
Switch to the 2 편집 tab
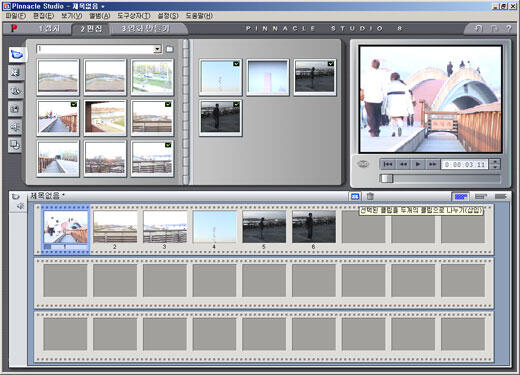tap(91, 29)
